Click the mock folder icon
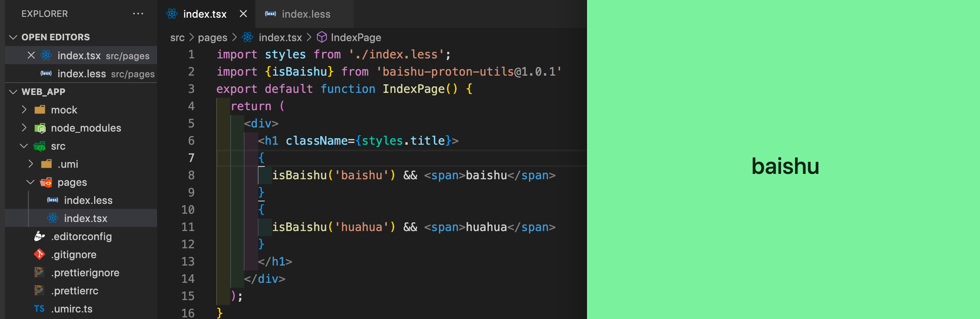 pos(40,109)
